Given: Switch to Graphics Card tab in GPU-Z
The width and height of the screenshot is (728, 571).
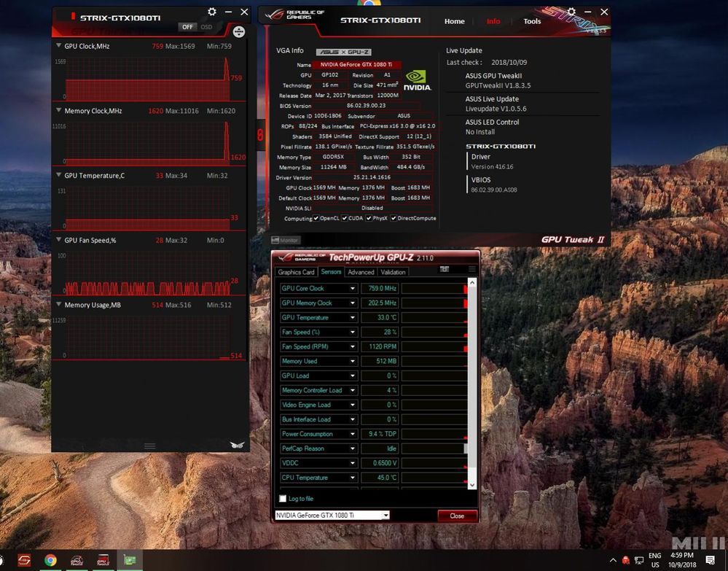Looking at the screenshot, I should point(296,272).
